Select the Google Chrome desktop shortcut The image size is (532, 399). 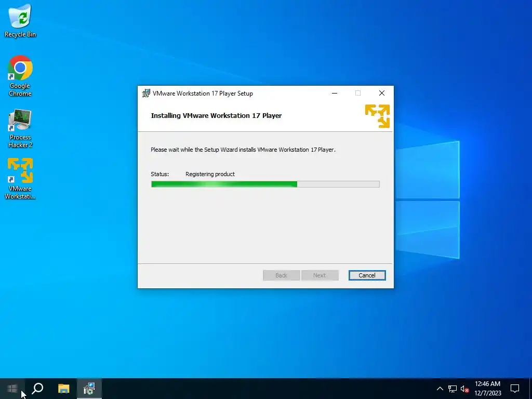[20, 76]
